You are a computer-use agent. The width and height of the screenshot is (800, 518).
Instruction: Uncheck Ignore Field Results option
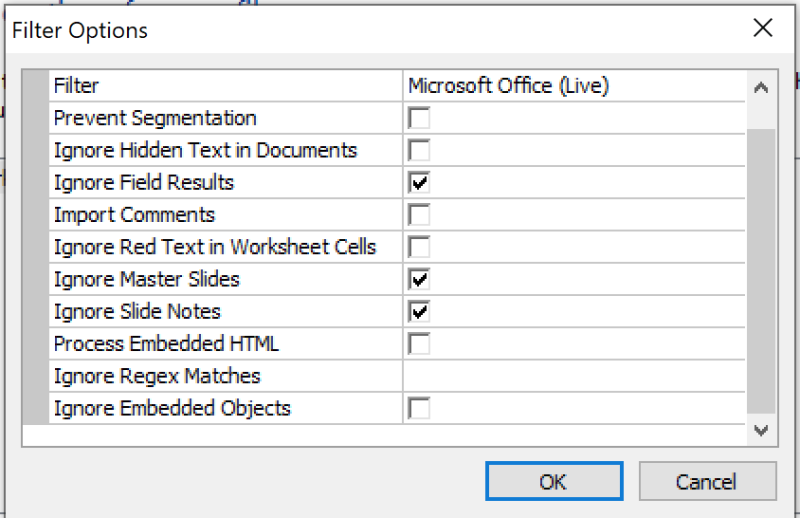click(420, 183)
